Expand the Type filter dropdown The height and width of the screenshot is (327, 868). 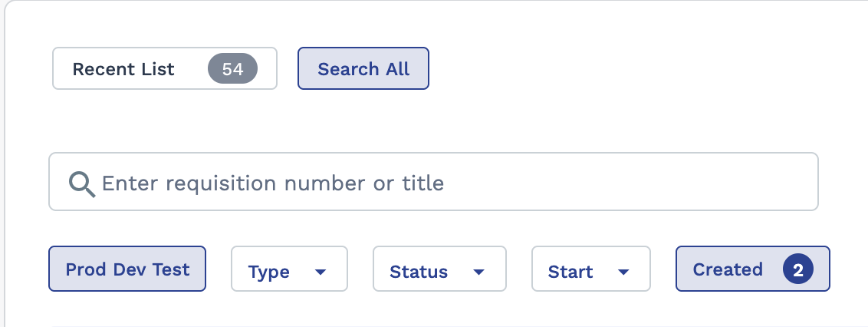pos(289,269)
